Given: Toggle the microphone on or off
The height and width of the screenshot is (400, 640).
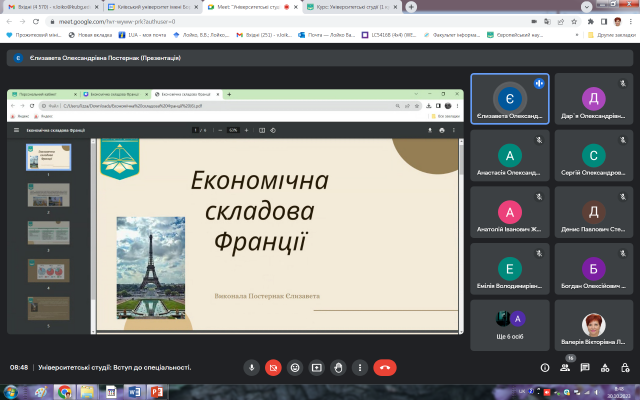Looking at the screenshot, I should 251,367.
